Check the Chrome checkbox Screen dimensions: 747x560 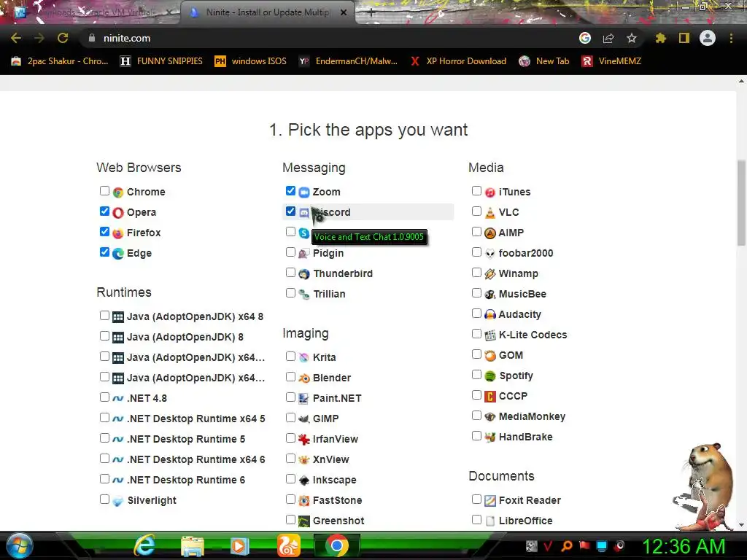point(104,191)
